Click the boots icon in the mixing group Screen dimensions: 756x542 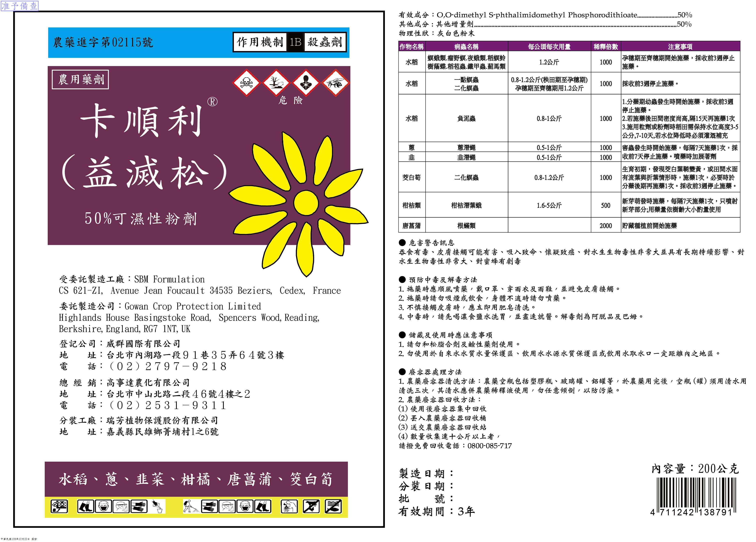tap(86, 506)
